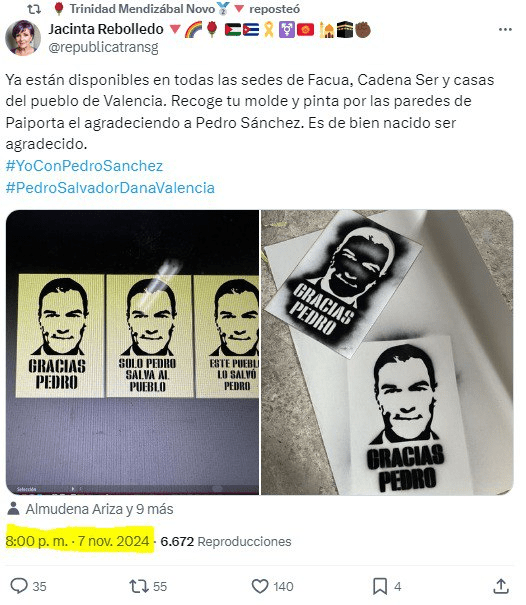Click the 55 reposts count
The height and width of the screenshot is (605, 526).
click(x=160, y=586)
